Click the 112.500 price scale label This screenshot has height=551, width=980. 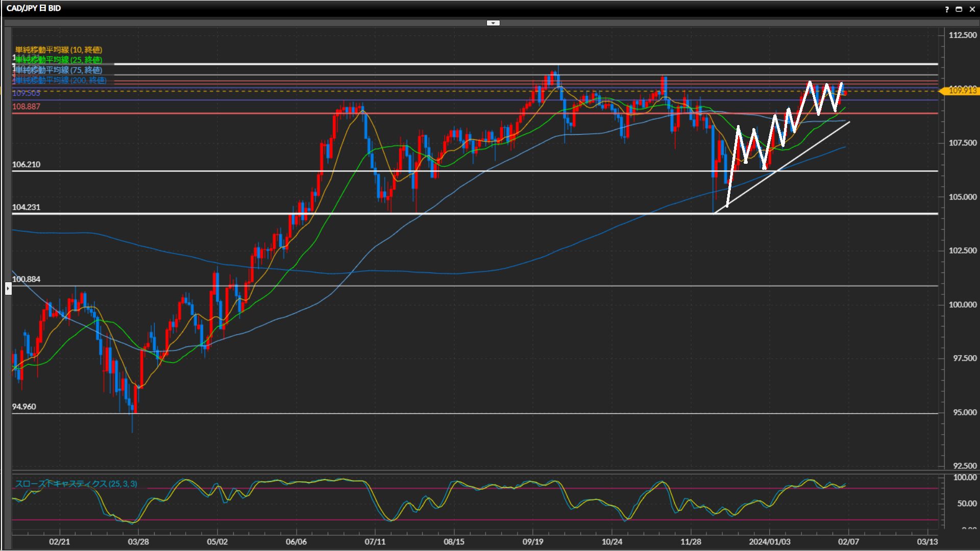point(962,35)
